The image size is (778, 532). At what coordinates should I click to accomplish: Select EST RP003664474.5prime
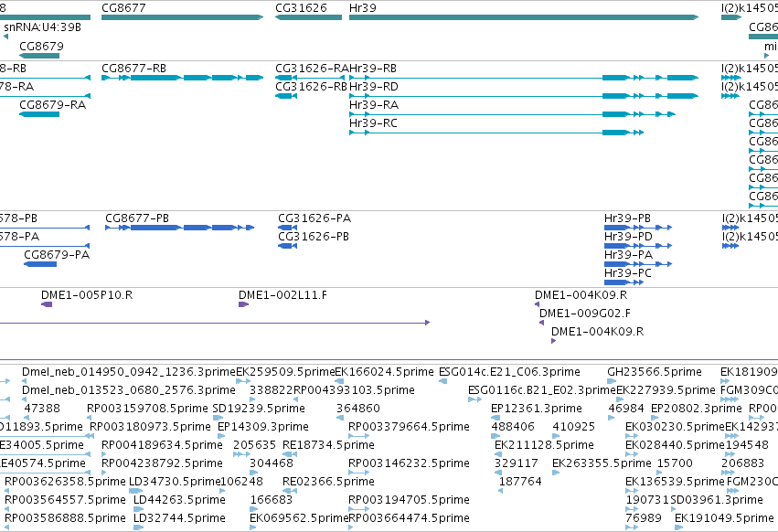[x=410, y=519]
